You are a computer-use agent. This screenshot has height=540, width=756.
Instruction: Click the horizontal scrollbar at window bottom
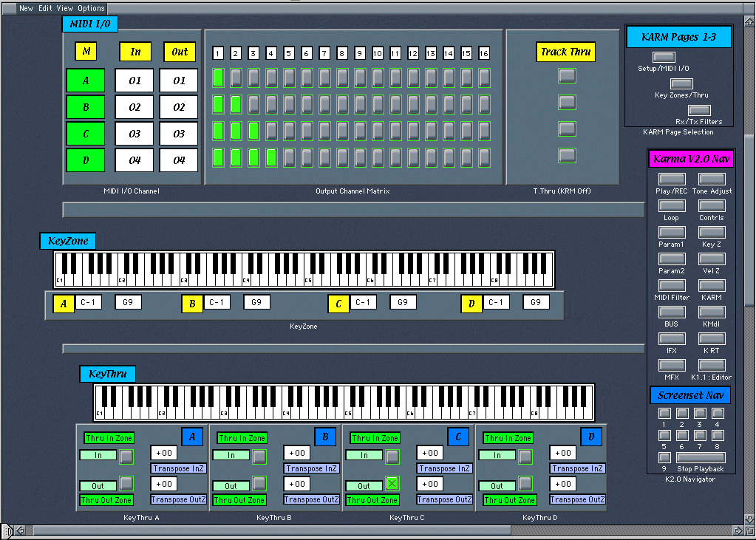(377, 530)
